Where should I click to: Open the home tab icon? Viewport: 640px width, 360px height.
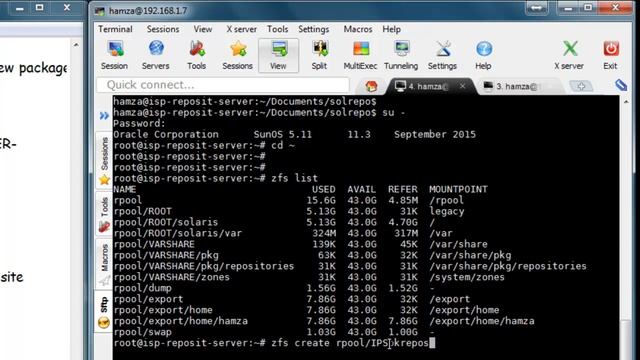pos(371,86)
